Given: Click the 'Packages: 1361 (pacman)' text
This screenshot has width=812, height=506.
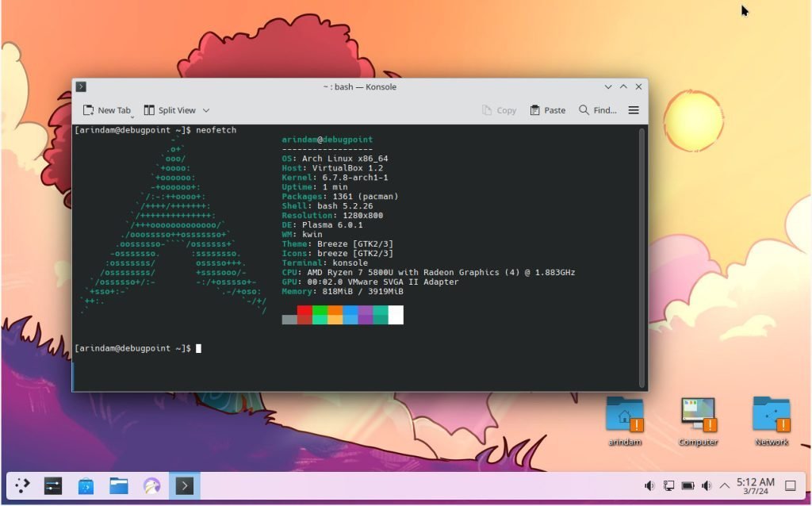Looking at the screenshot, I should (339, 196).
